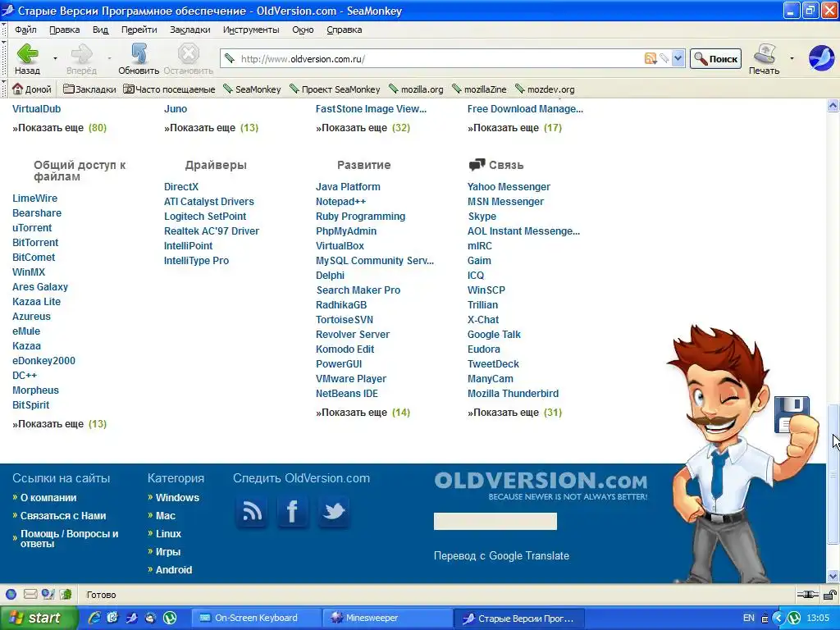The image size is (840, 630).
Task: Expand Показать еще (80) under VirtualDub
Action: (59, 127)
